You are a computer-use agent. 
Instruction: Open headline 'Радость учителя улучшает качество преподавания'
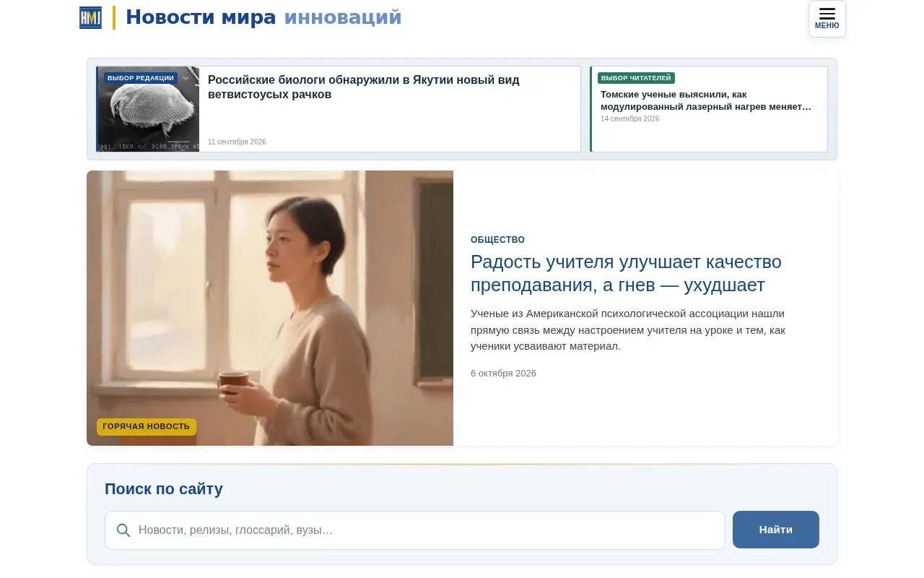(x=626, y=273)
